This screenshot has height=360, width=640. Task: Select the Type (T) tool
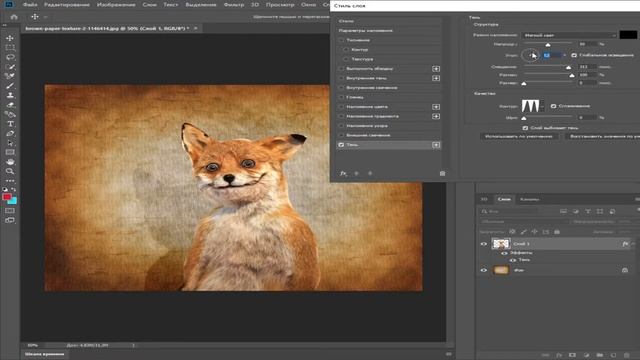pyautogui.click(x=10, y=124)
